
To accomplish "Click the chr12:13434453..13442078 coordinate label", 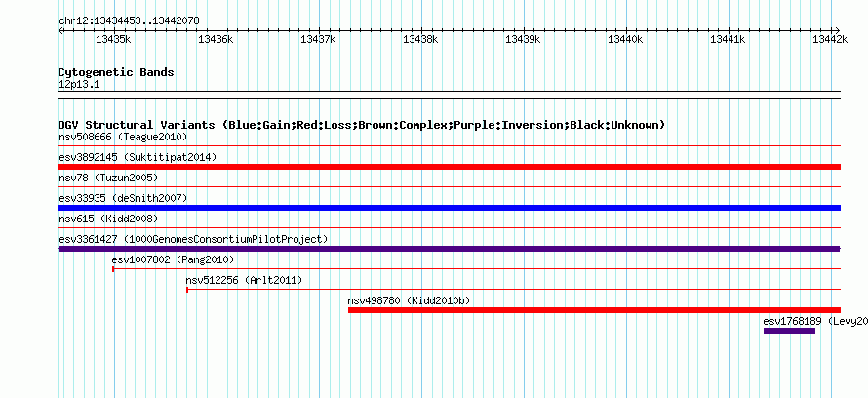I will click(129, 21).
